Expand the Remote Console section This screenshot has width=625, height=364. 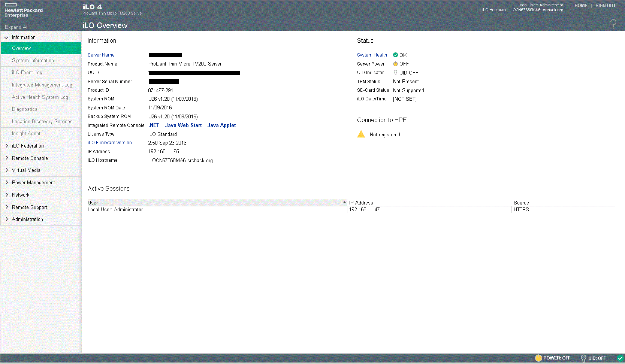[7, 158]
